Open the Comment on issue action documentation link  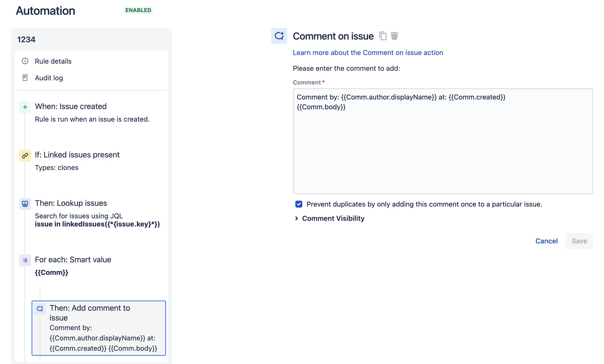(368, 53)
